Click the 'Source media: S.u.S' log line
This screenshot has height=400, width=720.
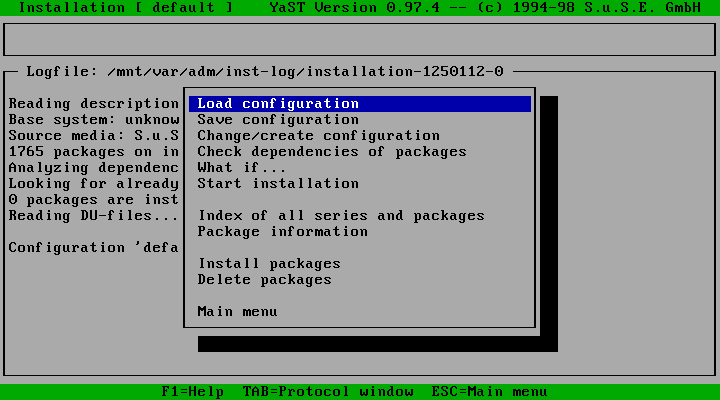[94, 136]
